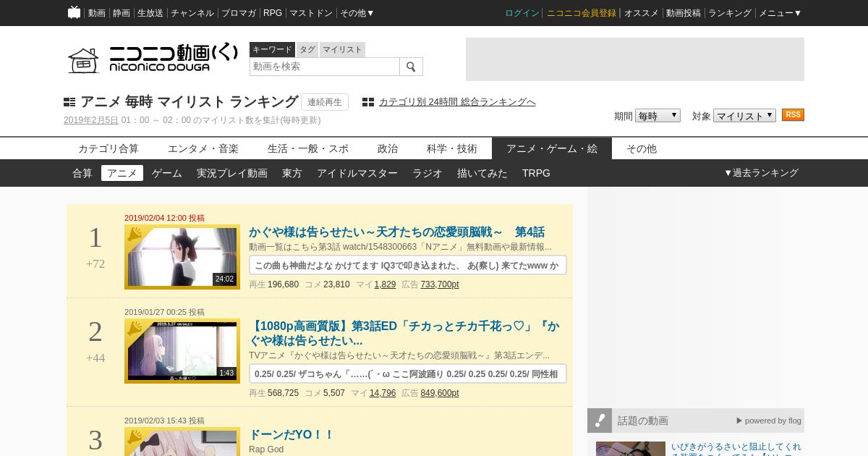Click ログイン link
The width and height of the screenshot is (868, 456).
tap(522, 13)
